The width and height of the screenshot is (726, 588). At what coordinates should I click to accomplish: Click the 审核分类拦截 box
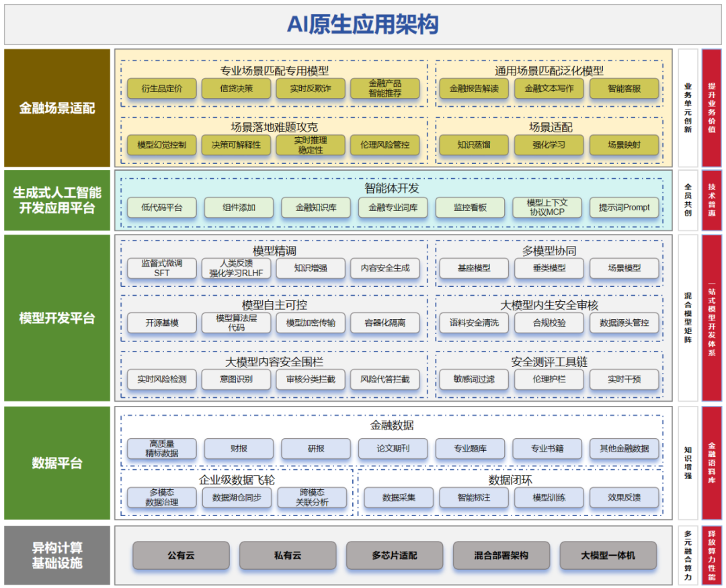pos(311,379)
